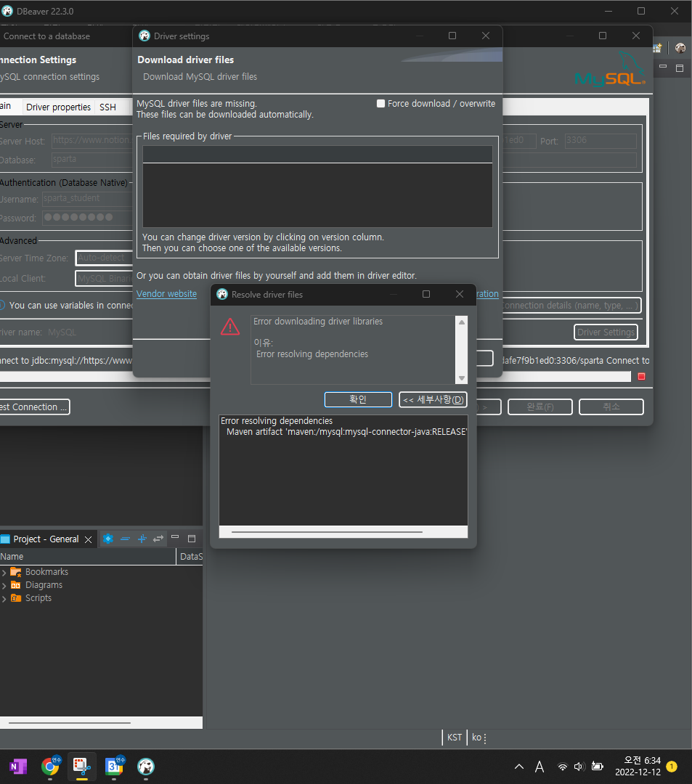Open Server Time Zone dropdown
The height and width of the screenshot is (784, 692).
coord(104,258)
